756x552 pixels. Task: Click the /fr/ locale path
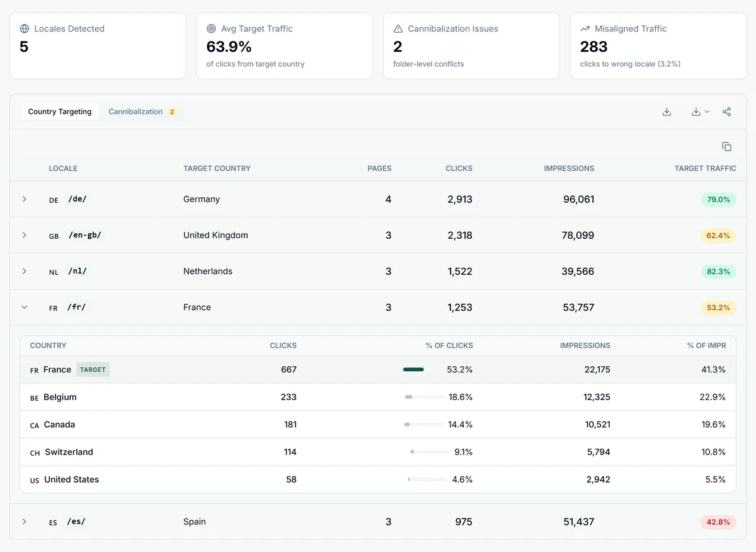click(76, 308)
